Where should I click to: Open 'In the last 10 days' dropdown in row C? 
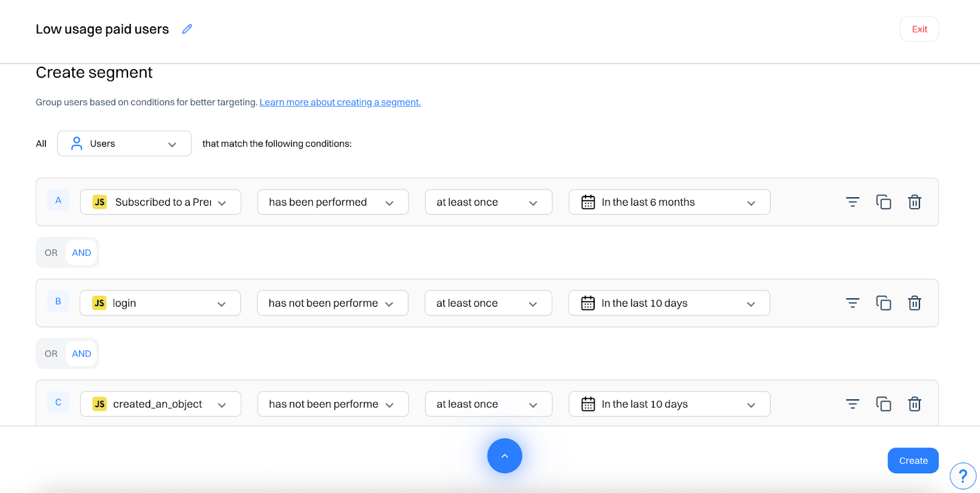point(669,404)
